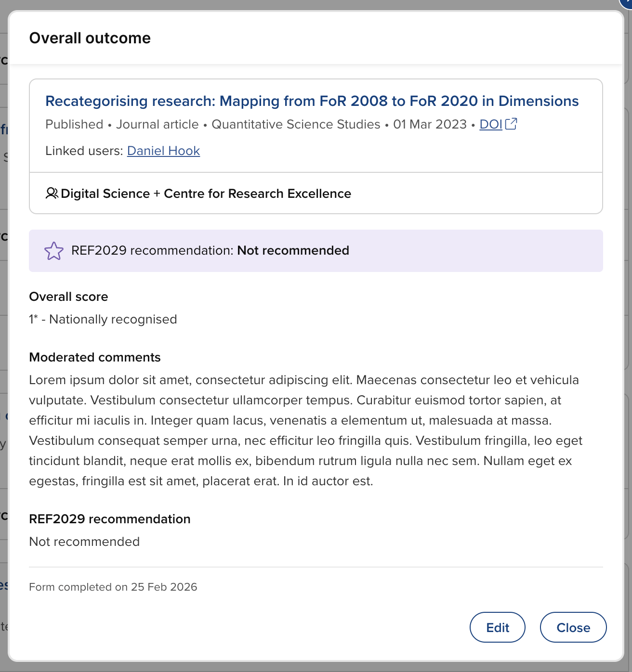
Task: Click the partially visible circle icon at top-right corner
Action: pos(627,3)
